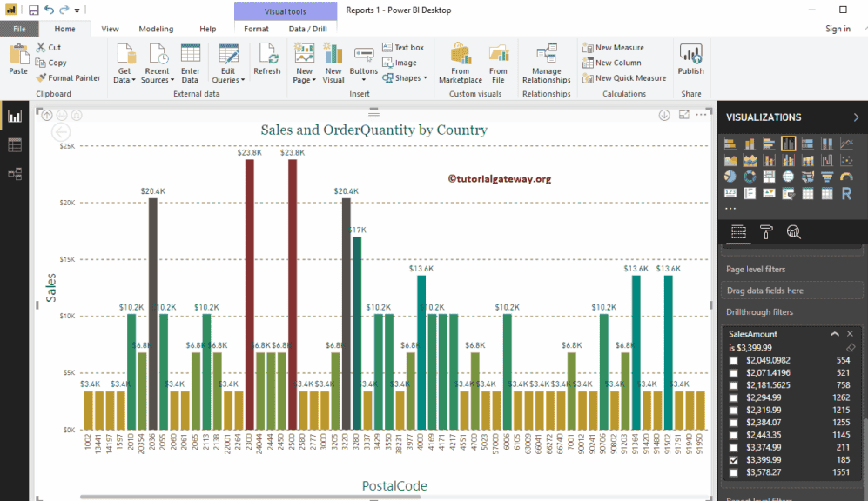
Task: Select the pie chart visualization type
Action: (730, 177)
